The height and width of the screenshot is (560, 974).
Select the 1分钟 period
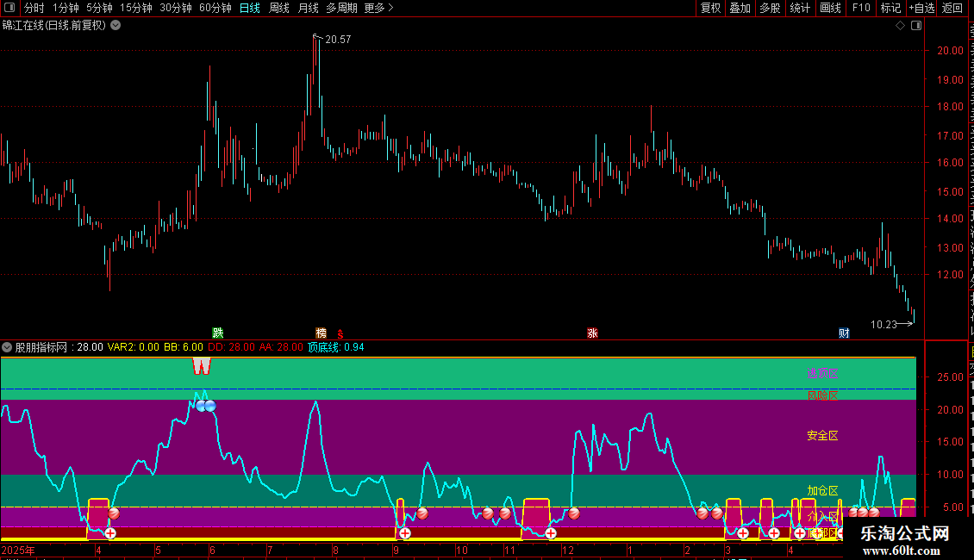[x=66, y=8]
